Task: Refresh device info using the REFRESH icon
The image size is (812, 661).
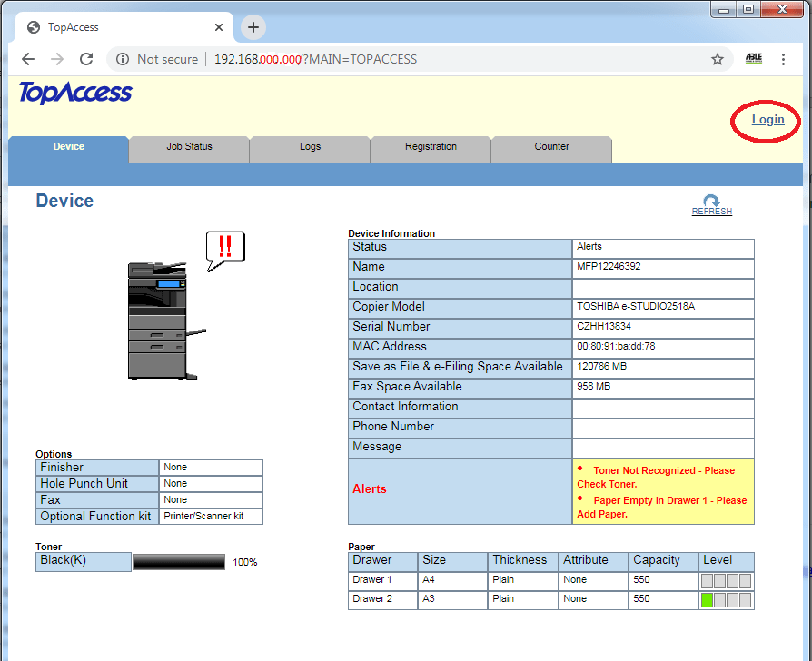Action: tap(711, 203)
